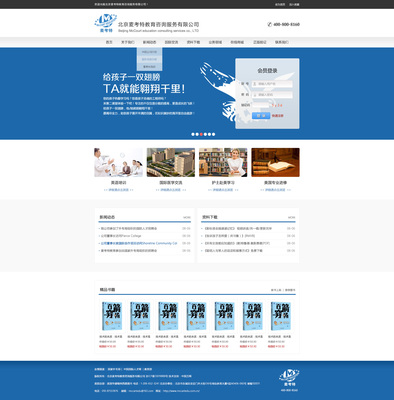Viewport: 394px width, 400px height.
Task: Open the highlighted blue Shoreline Community news item
Action: [139, 243]
